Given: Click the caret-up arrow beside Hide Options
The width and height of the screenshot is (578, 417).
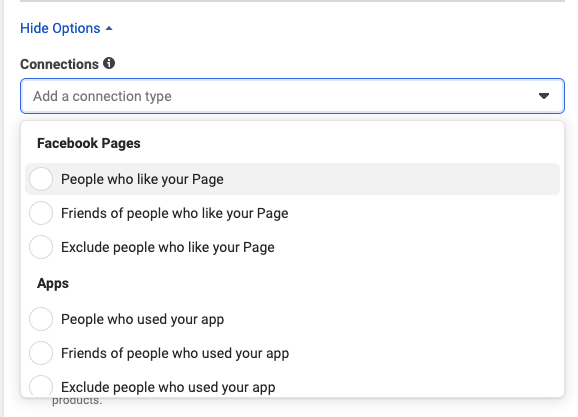Looking at the screenshot, I should click(109, 28).
